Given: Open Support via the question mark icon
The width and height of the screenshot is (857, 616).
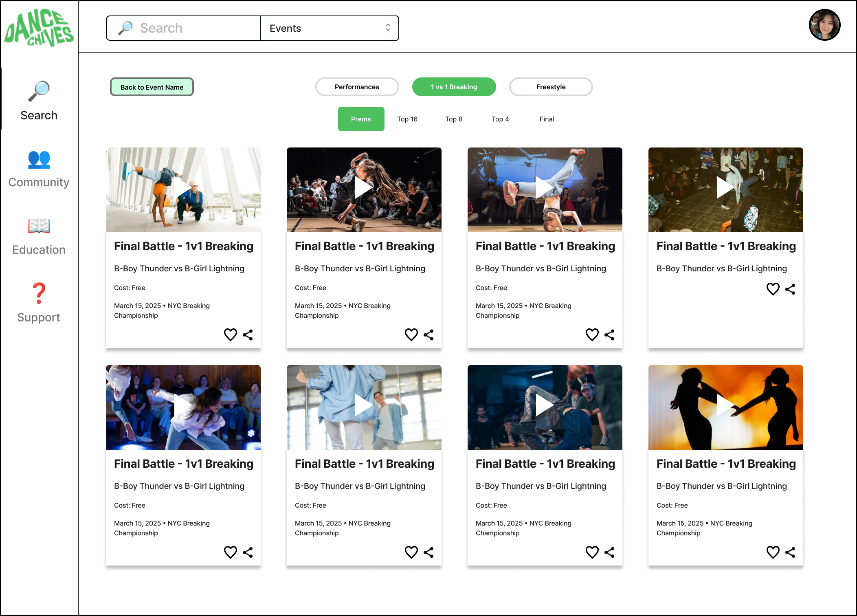Looking at the screenshot, I should click(39, 293).
